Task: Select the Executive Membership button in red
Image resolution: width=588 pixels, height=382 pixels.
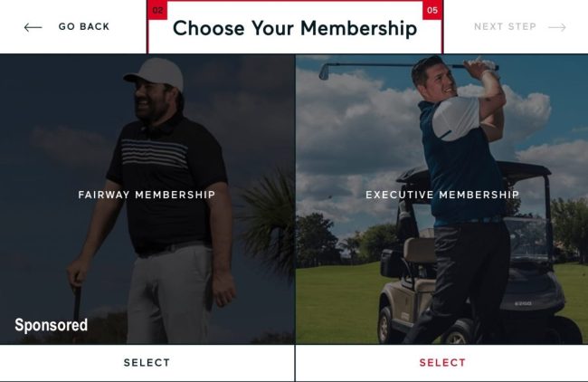Action: pos(442,363)
